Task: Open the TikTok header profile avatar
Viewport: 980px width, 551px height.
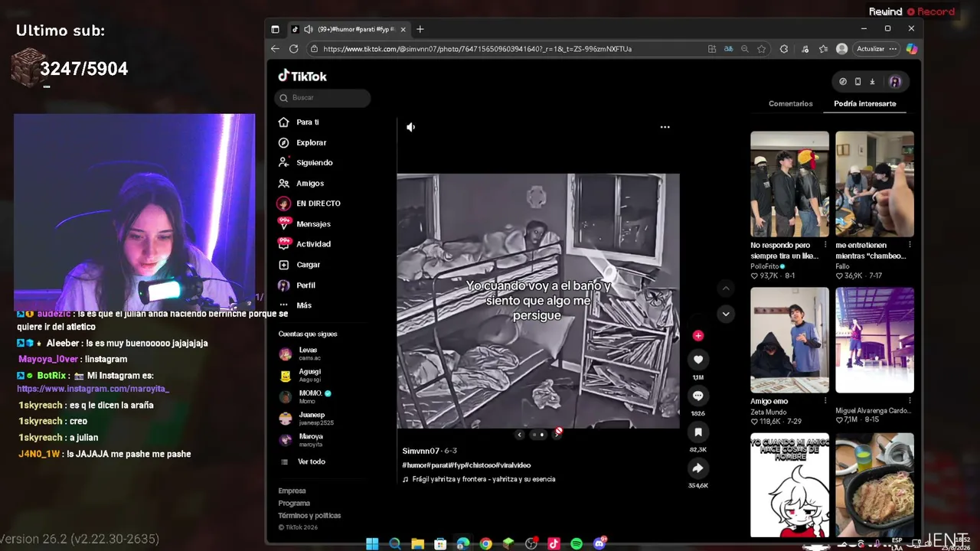Action: click(895, 82)
